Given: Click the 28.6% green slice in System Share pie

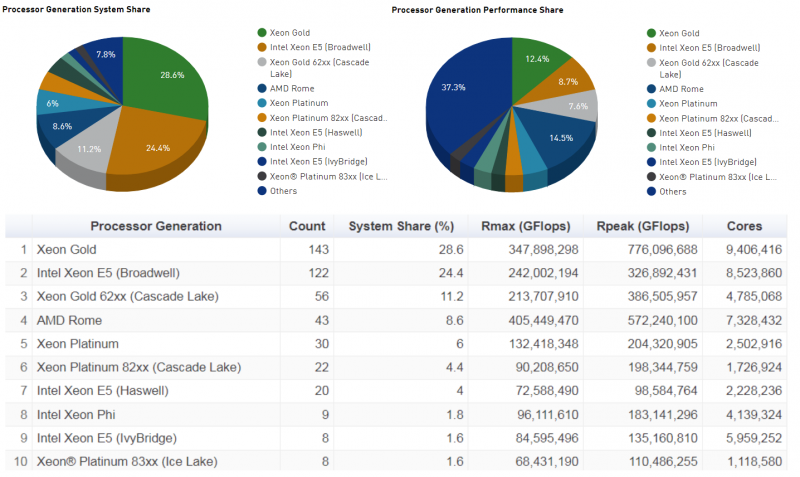Looking at the screenshot, I should click(x=166, y=77).
